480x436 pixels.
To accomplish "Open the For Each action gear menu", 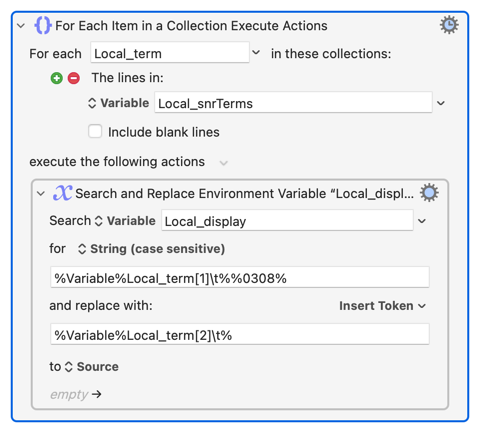I will [x=449, y=25].
